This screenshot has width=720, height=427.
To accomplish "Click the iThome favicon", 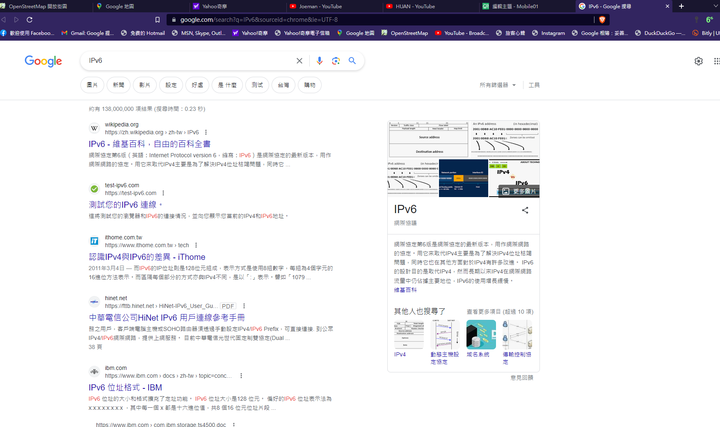I will (94, 241).
